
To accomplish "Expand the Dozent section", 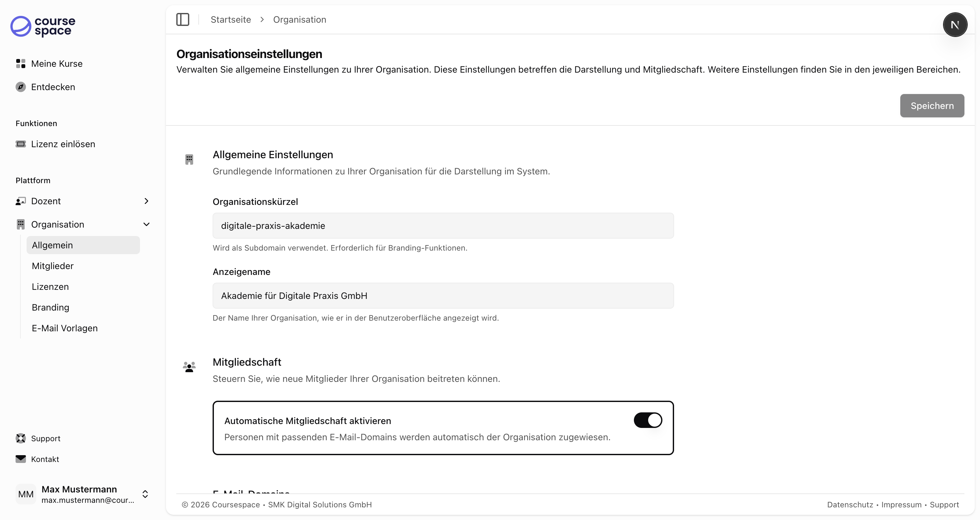I will click(x=146, y=201).
